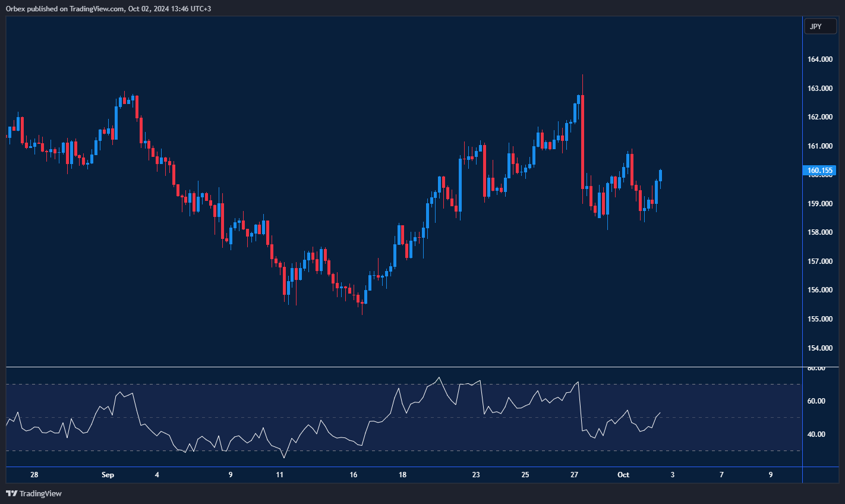
Task: Click the Orbex published on TradingView.com header
Action: coord(108,8)
